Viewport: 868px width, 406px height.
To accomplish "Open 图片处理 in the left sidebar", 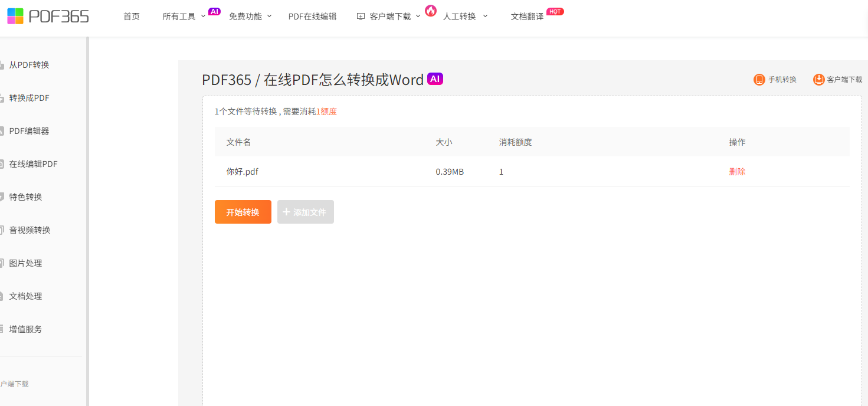I will pyautogui.click(x=25, y=263).
